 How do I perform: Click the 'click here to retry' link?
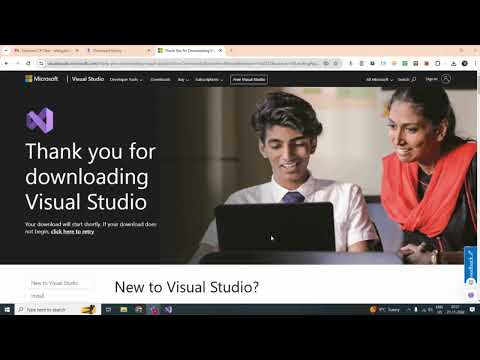pyautogui.click(x=72, y=232)
